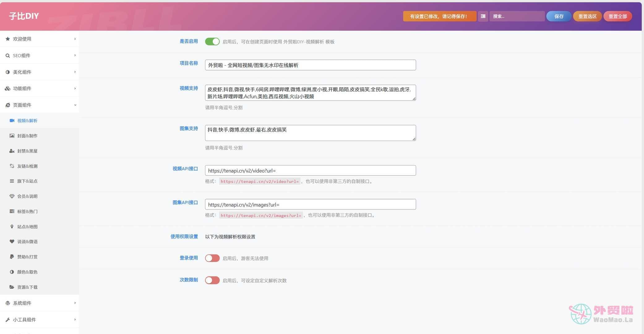Click into the 视频API接口 text field

(x=310, y=170)
